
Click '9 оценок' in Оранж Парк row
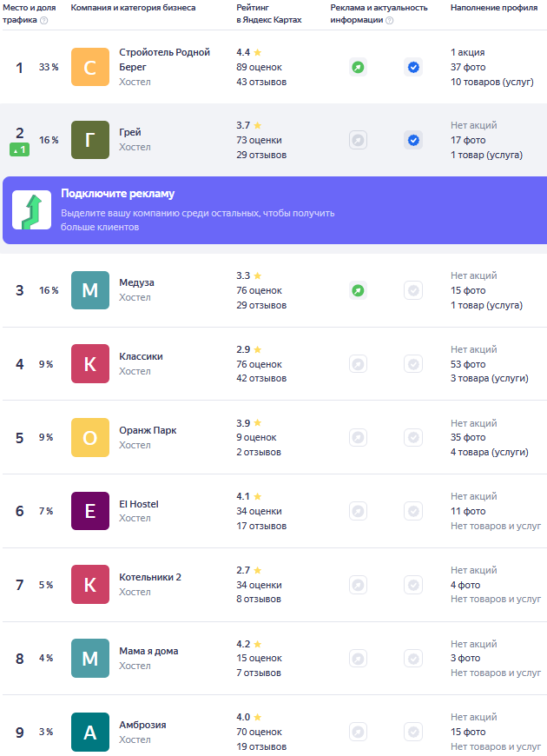(x=256, y=437)
